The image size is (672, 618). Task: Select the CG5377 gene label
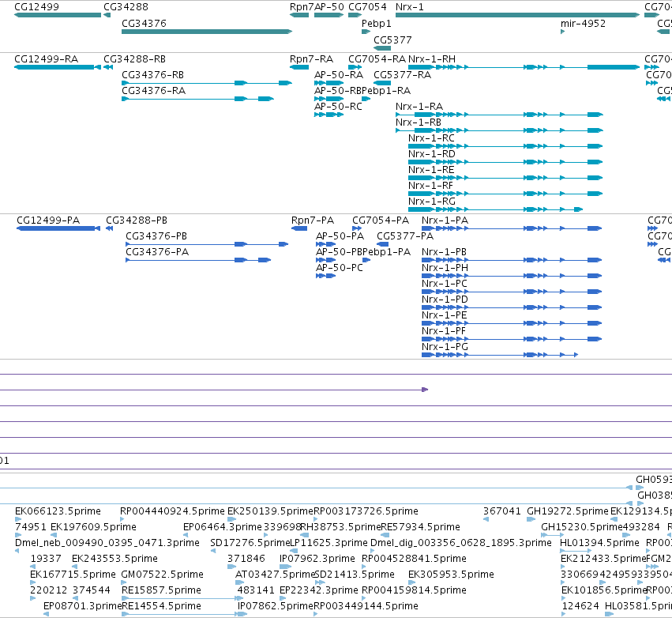(x=392, y=40)
